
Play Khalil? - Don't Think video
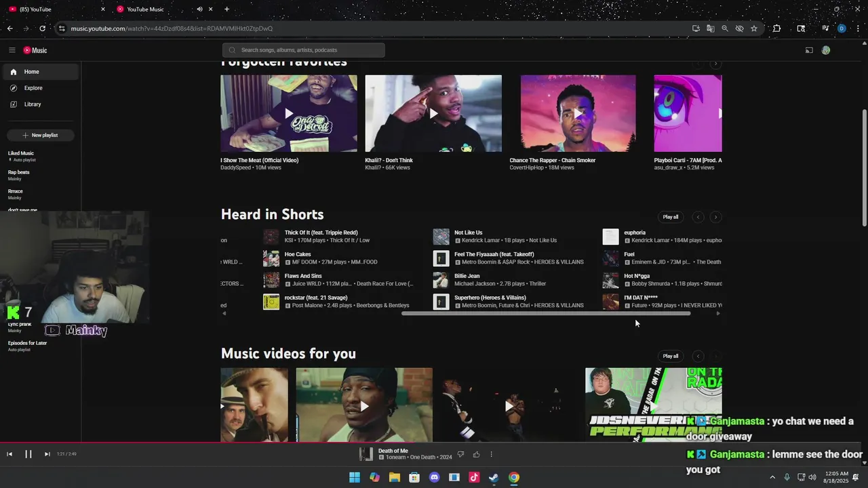click(x=433, y=113)
